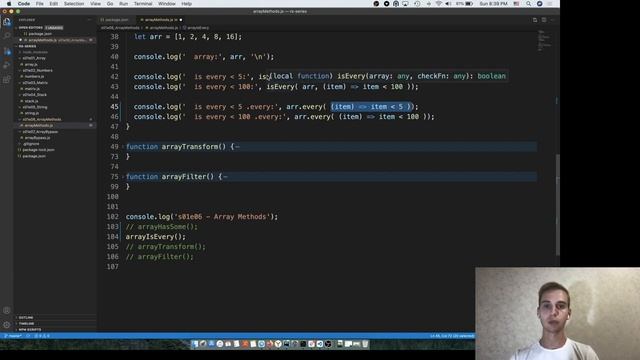Screen dimensions: 640x360
Task: Open Finder from the Dock
Action: tap(195, 344)
